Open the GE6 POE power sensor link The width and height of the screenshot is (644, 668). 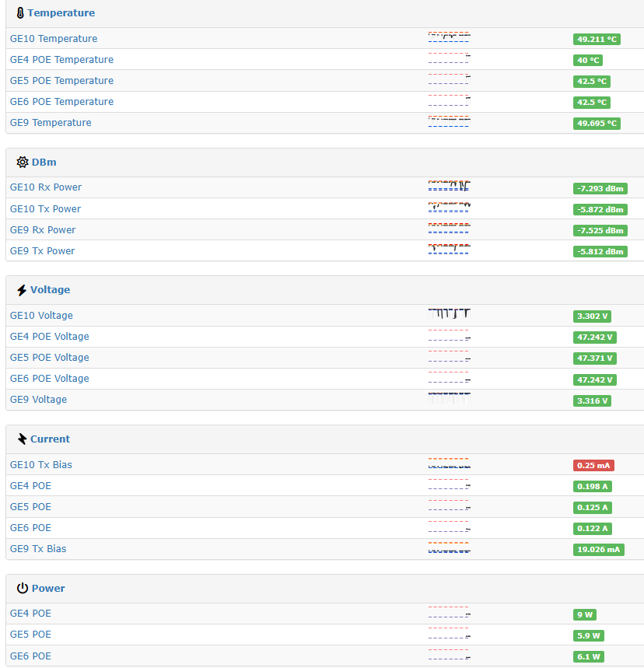point(30,656)
